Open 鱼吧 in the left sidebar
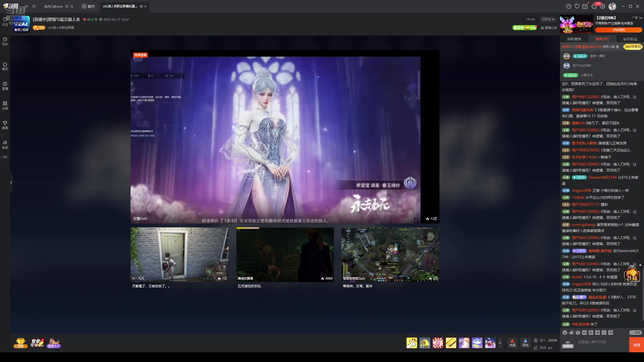The height and width of the screenshot is (362, 644). (5, 144)
